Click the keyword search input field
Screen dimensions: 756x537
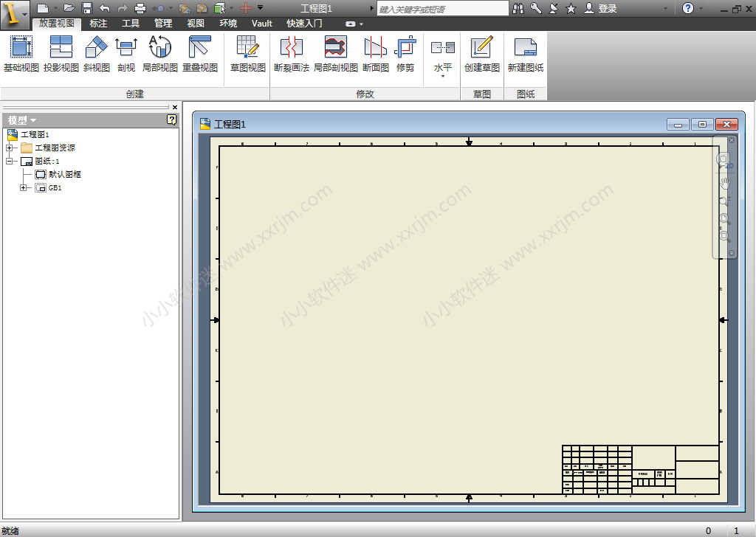pyautogui.click(x=441, y=9)
